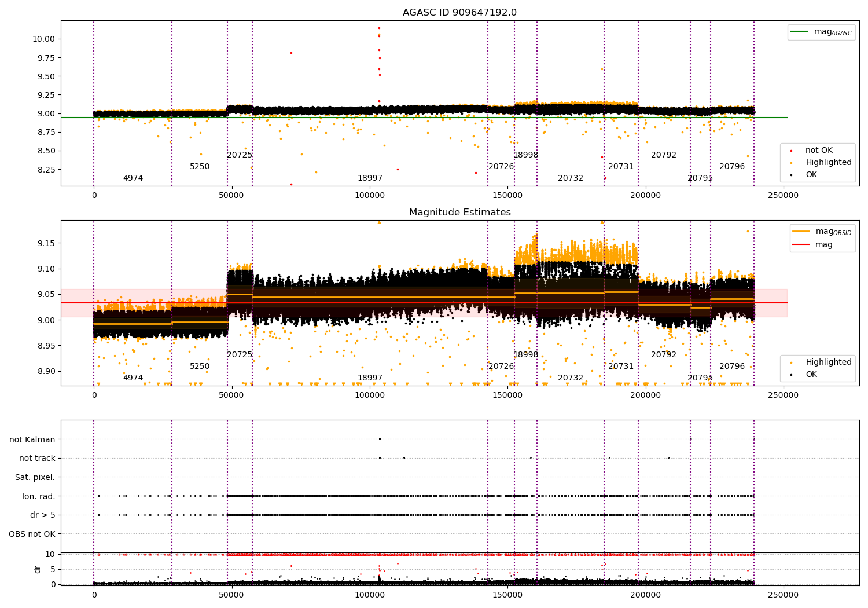Click x-axis tick 100000 under top plot
Viewport: 868px width, 608px height.
click(370, 196)
